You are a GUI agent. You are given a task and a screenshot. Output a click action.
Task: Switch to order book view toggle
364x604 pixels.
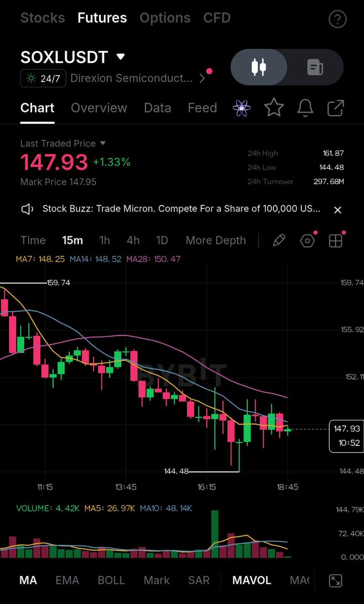315,67
